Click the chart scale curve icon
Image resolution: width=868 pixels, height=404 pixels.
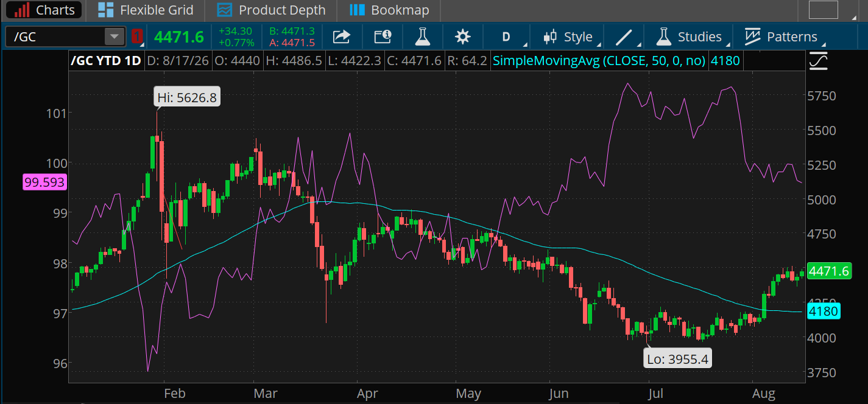click(x=819, y=61)
